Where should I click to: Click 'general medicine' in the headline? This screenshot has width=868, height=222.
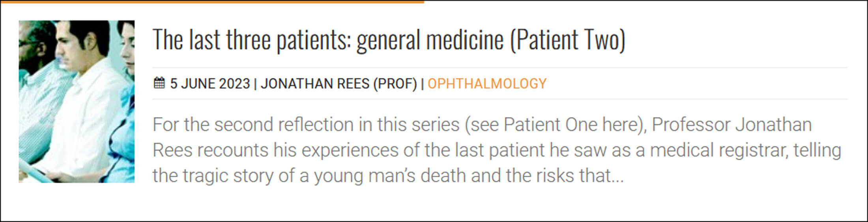coord(430,40)
